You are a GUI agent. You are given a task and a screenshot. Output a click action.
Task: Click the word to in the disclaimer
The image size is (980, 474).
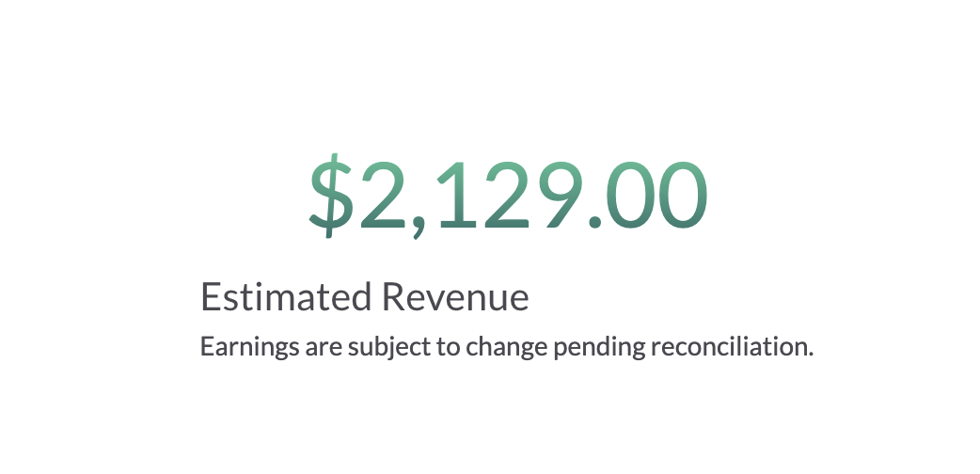tap(448, 347)
